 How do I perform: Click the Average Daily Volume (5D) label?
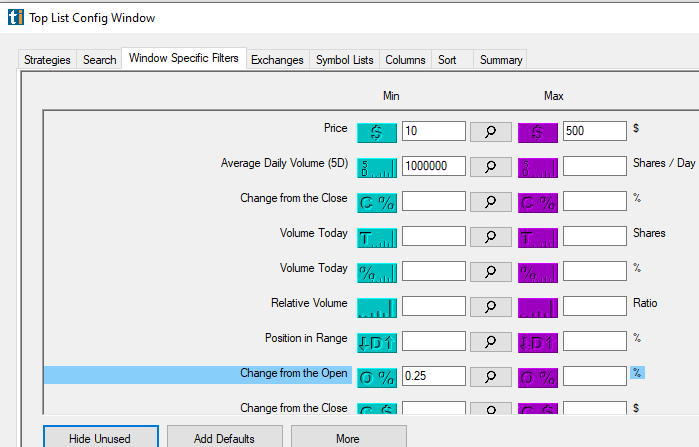pos(284,163)
